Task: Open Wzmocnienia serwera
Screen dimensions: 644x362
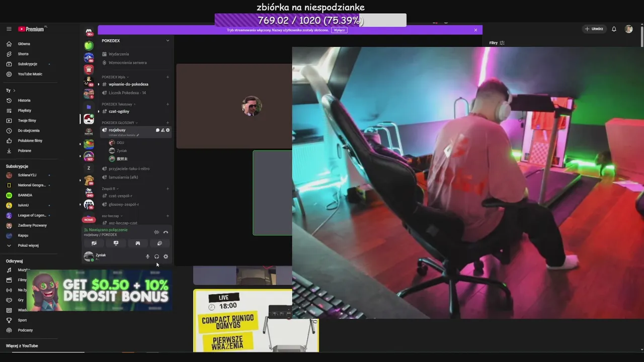Action: pos(128,63)
